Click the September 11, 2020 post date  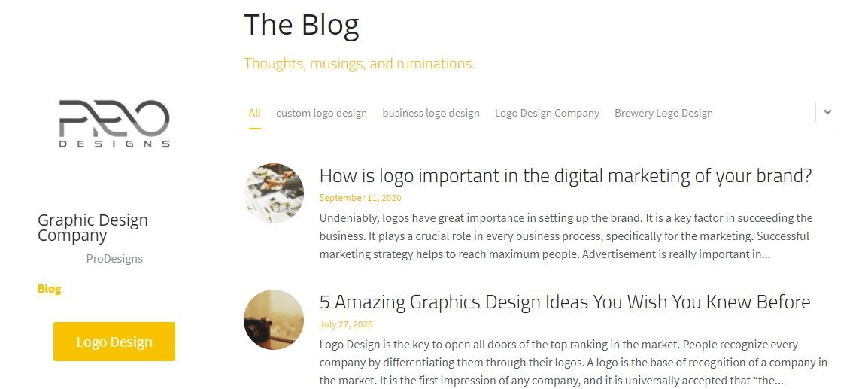[360, 198]
